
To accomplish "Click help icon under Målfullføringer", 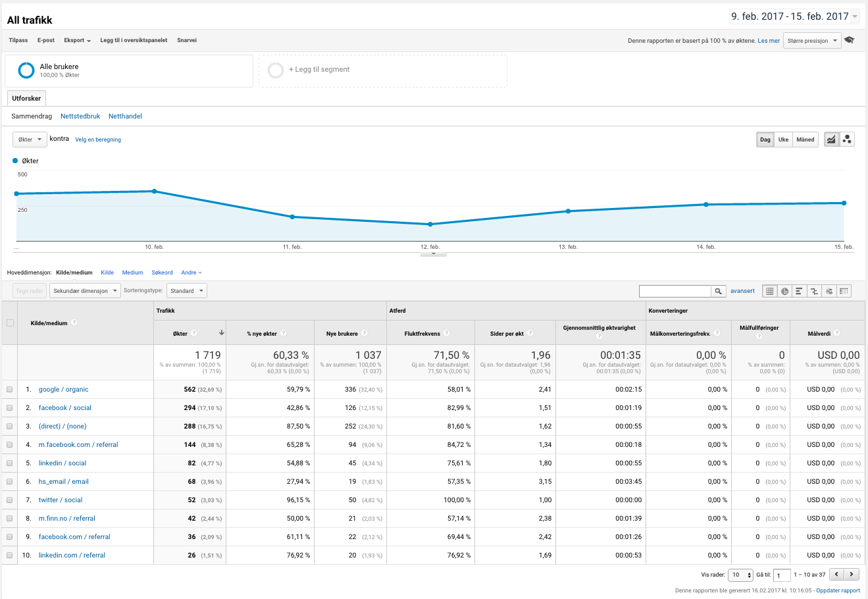I will 759,336.
